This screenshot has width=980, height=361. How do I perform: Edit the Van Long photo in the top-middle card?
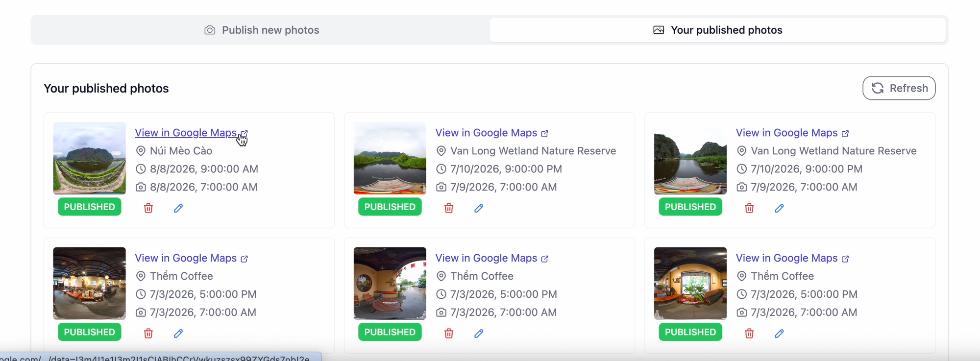pos(479,208)
